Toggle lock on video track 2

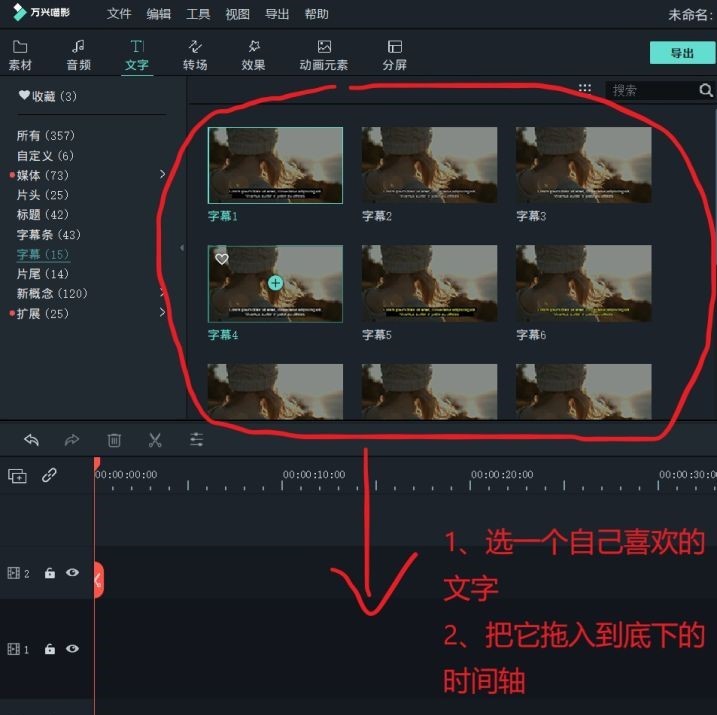coord(49,573)
